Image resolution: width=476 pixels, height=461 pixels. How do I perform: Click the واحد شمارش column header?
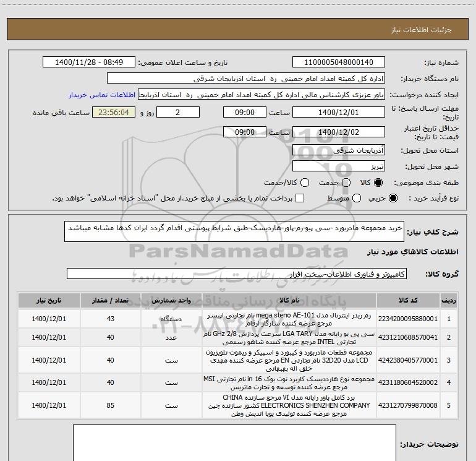[171, 301]
